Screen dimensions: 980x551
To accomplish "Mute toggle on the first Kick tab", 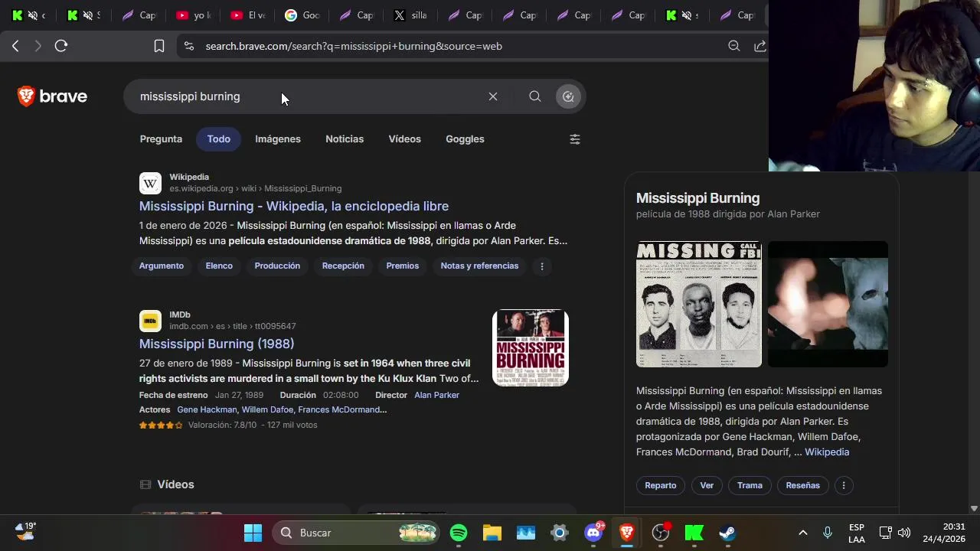I will click(33, 15).
